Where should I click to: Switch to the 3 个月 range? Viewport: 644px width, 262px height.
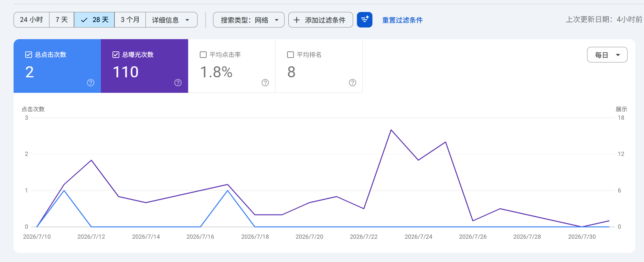click(130, 20)
